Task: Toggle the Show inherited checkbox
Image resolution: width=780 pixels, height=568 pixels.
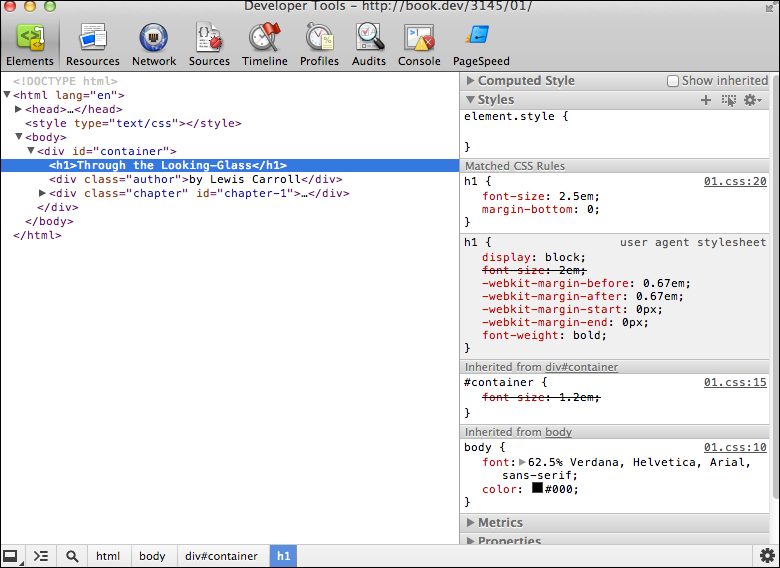Action: click(x=672, y=81)
